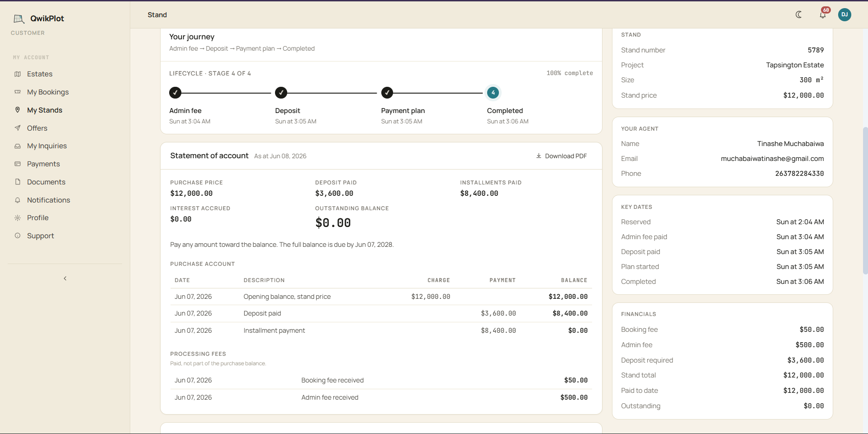868x434 pixels.
Task: Click the Outstanding Balance $0.00 value
Action: (x=333, y=223)
